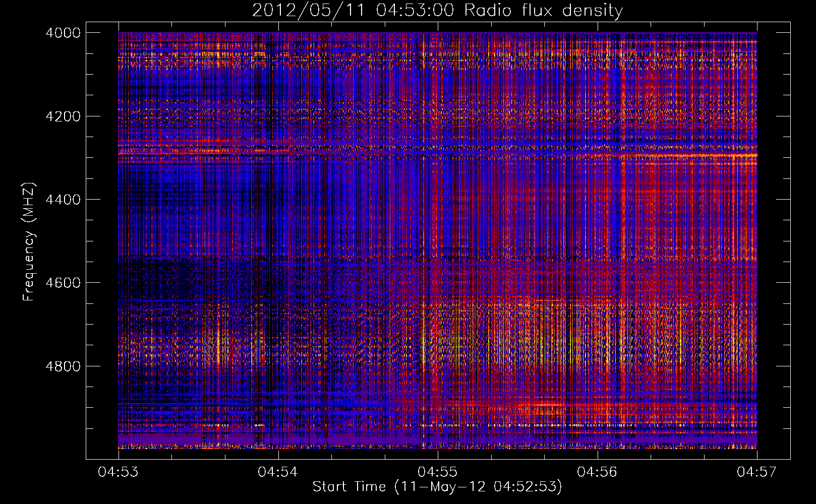Select the '4800' frequency axis label
816x504 pixels.
(63, 366)
